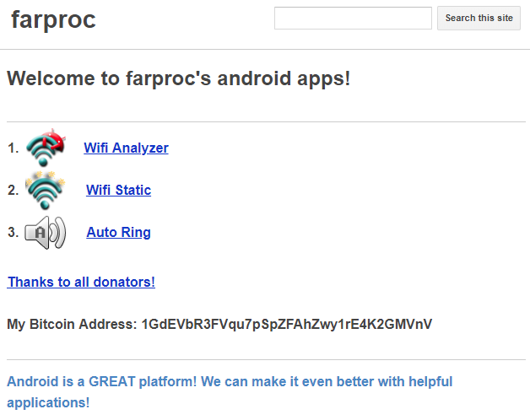Click the farproc site title

pyautogui.click(x=53, y=19)
